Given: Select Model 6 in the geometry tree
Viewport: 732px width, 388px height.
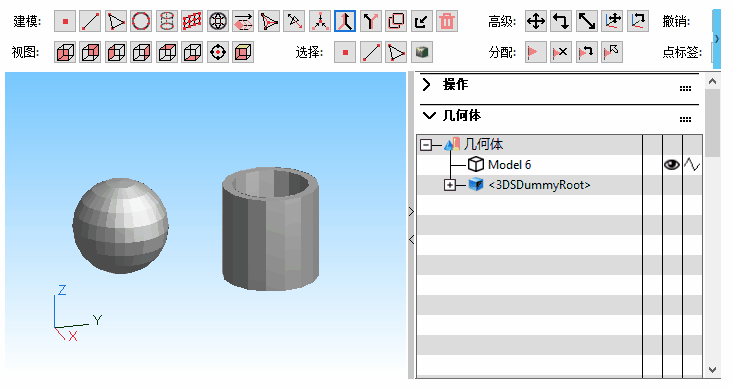Looking at the screenshot, I should (509, 165).
